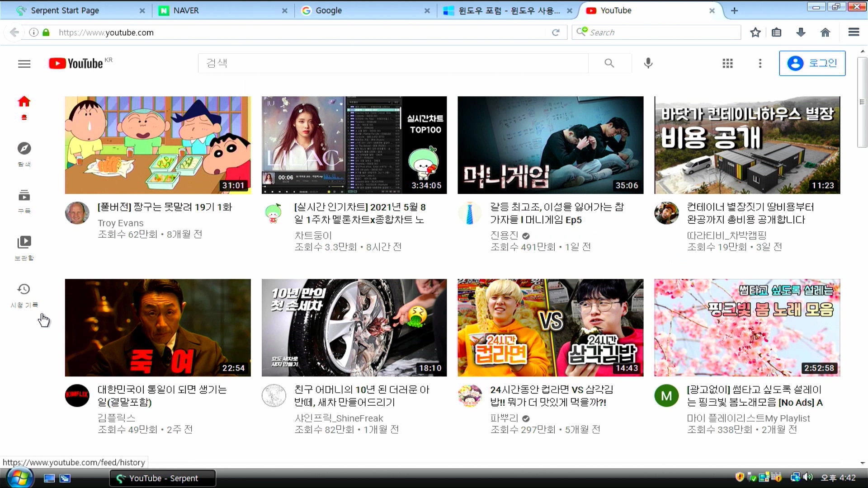The height and width of the screenshot is (488, 868).
Task: Open YouTube settings three-dot menu
Action: click(760, 63)
